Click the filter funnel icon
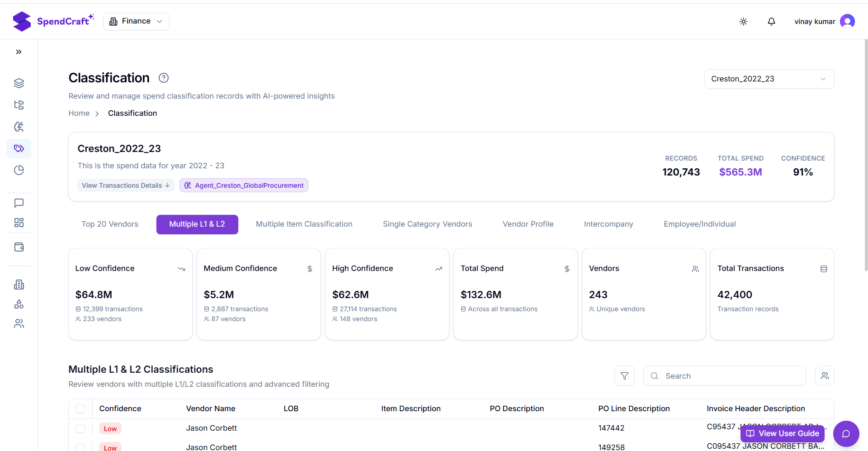Viewport: 868px width, 451px height. [624, 376]
